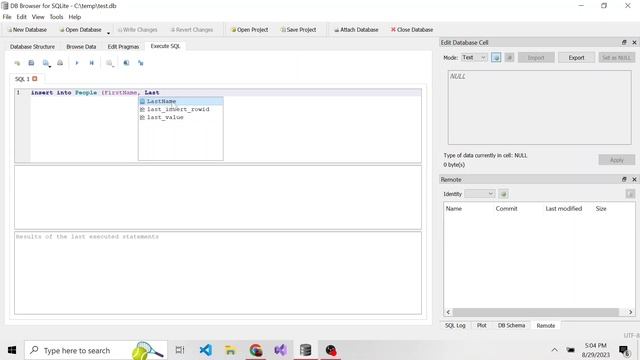This screenshot has height=360, width=640.
Task: Switch to the DB Schema bottom tab
Action: click(x=511, y=325)
